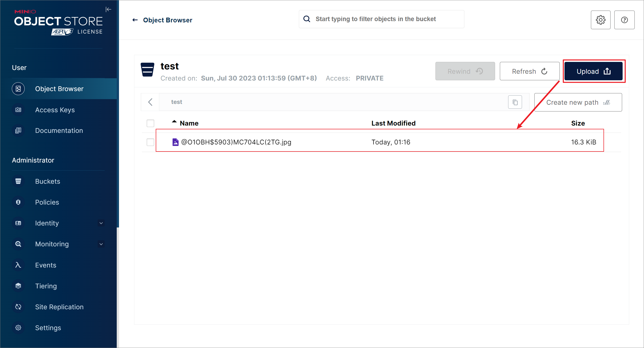Click the Upload button
The width and height of the screenshot is (644, 348).
[x=593, y=71]
